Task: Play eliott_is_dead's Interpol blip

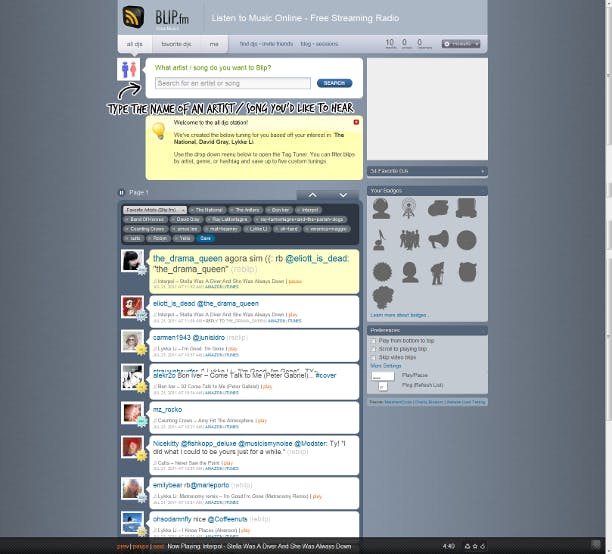Action: coord(293,314)
